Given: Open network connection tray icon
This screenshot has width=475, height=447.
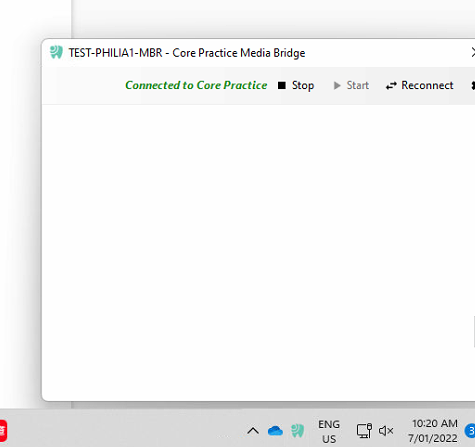Looking at the screenshot, I should (x=364, y=431).
